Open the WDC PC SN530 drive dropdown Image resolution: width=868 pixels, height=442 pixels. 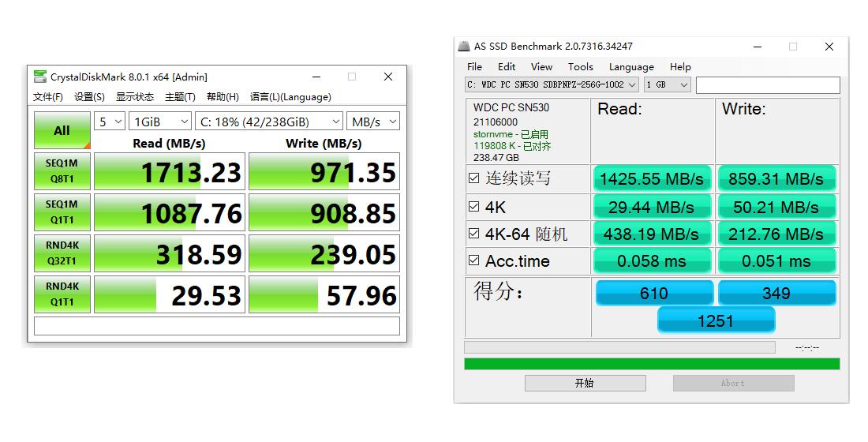(x=552, y=84)
